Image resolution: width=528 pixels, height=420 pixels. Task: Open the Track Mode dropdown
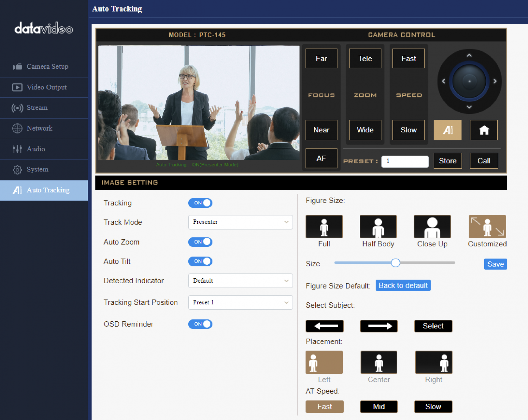[x=240, y=222]
